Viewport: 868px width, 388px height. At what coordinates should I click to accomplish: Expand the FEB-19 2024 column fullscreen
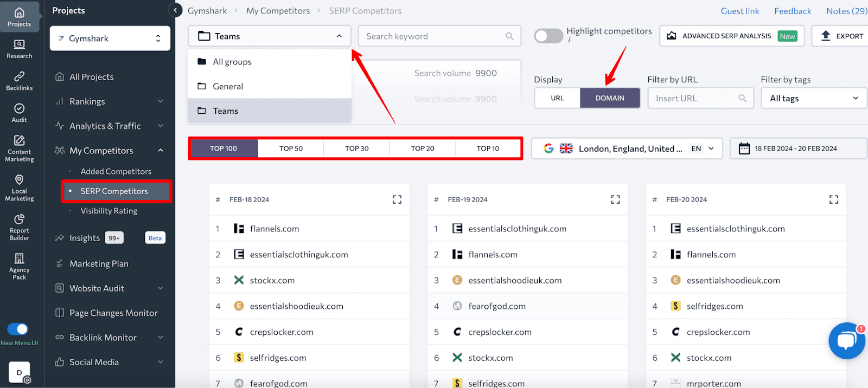615,199
